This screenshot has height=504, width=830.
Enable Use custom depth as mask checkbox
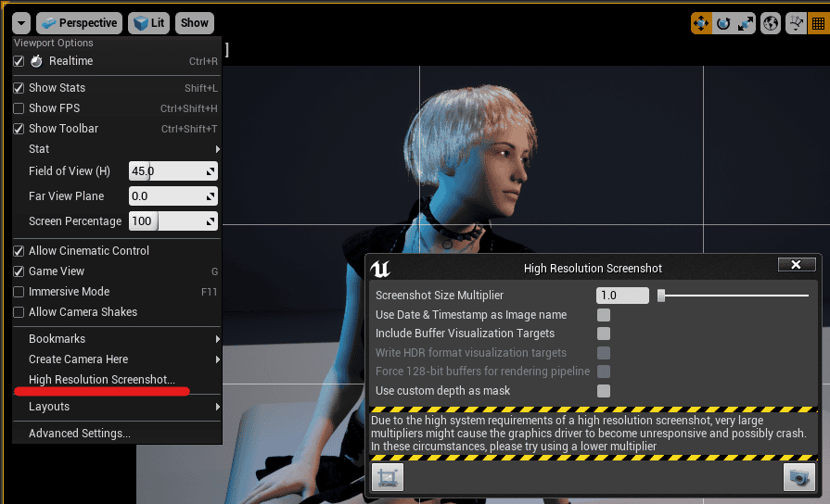tap(604, 391)
